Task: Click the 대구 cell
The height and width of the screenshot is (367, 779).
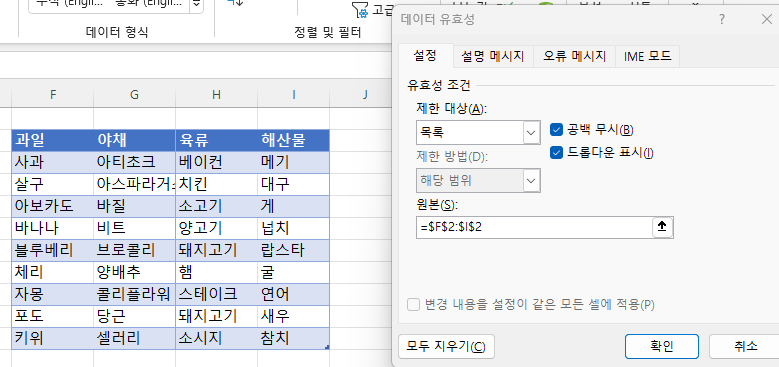Action: pyautogui.click(x=294, y=184)
